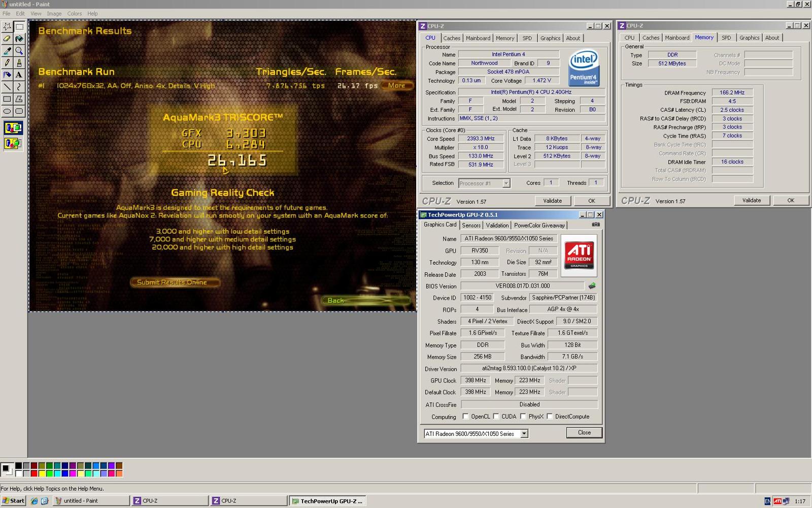812x508 pixels.
Task: Click the GPU-Z screenshot camera icon
Action: coord(596,225)
